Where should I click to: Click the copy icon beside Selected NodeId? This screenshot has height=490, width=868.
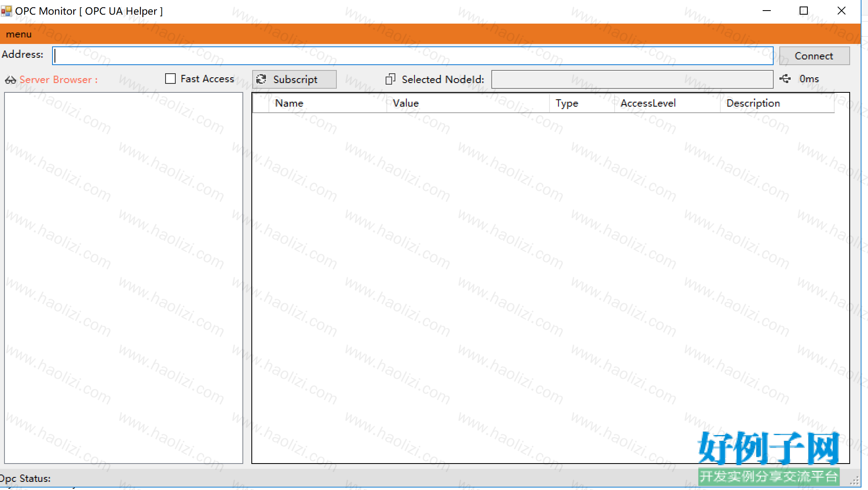pos(390,79)
